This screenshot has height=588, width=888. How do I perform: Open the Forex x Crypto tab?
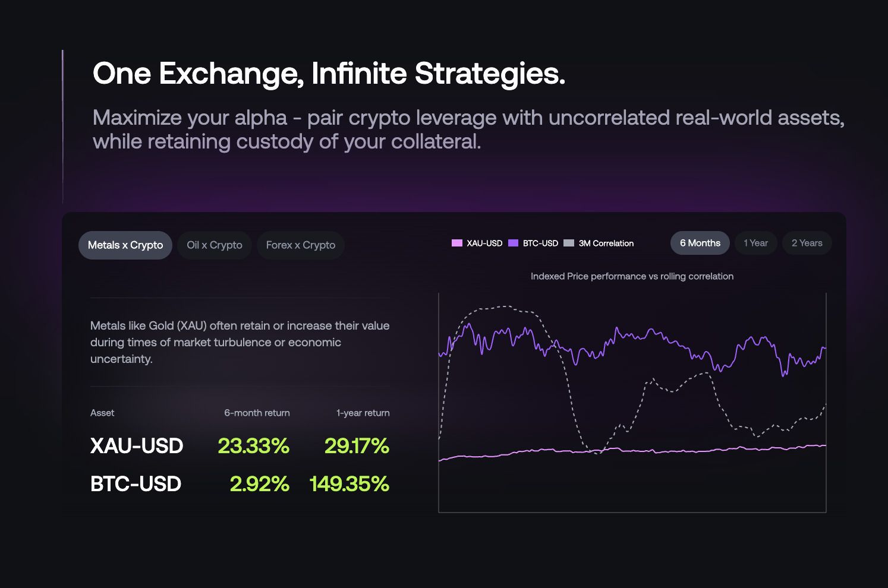(301, 245)
